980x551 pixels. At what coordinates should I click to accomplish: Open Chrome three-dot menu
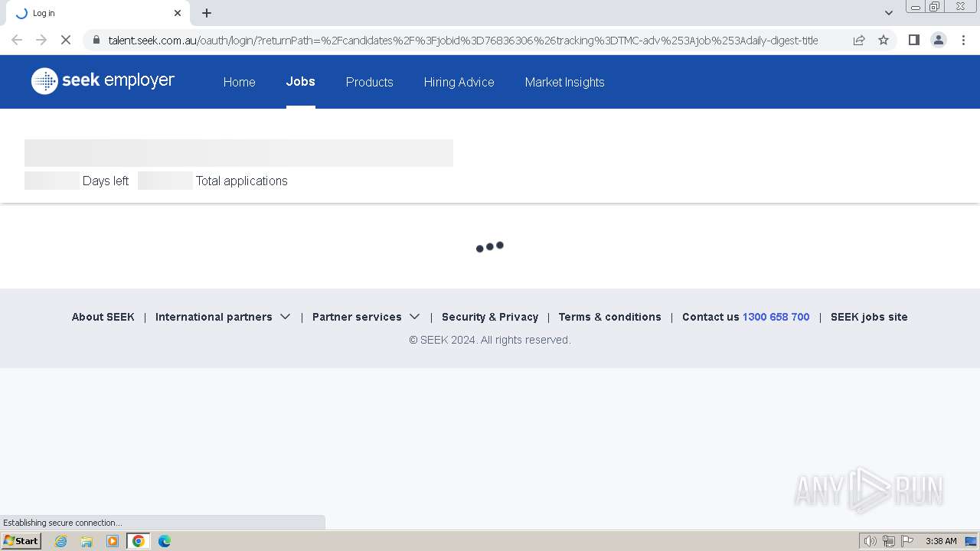click(x=964, y=40)
